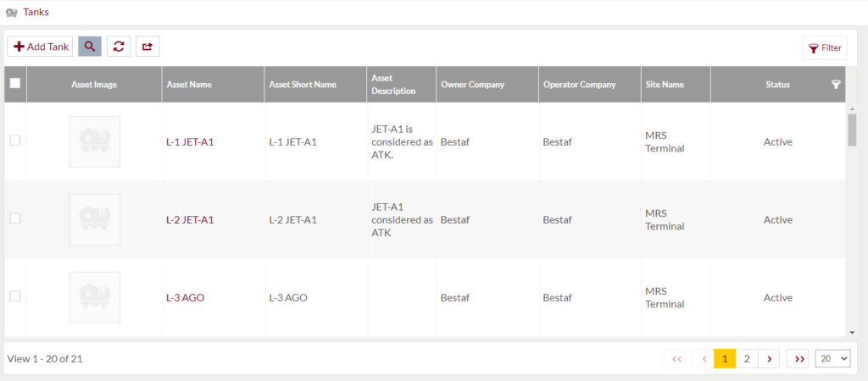Click the Add Tank button
This screenshot has height=381, width=868.
click(x=41, y=47)
